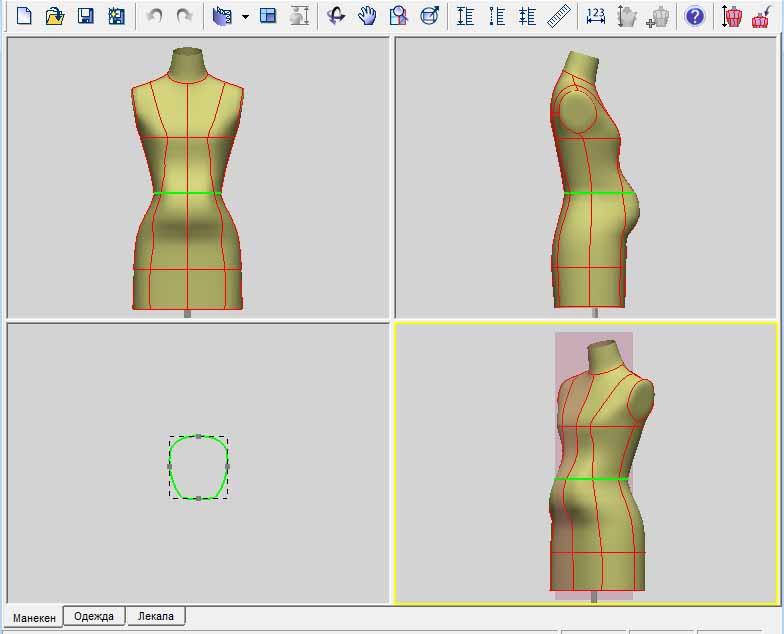The width and height of the screenshot is (784, 634).
Task: Undo the last action
Action: click(154, 16)
